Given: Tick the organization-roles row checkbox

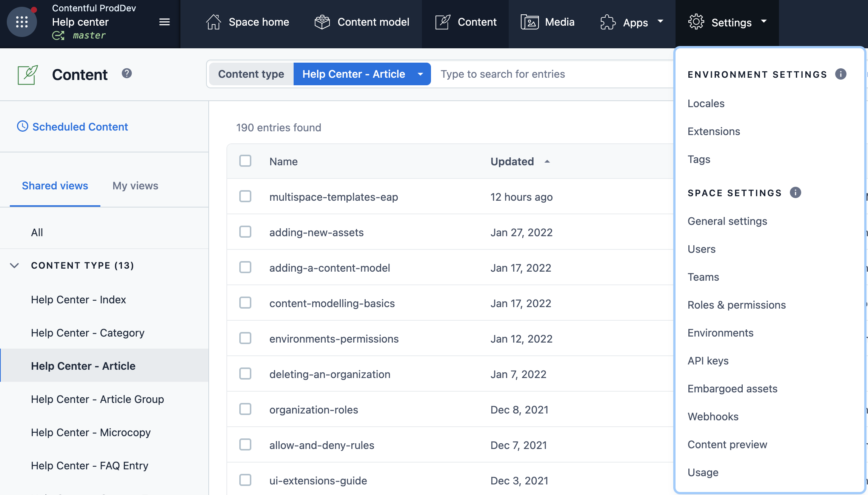Looking at the screenshot, I should (x=245, y=409).
